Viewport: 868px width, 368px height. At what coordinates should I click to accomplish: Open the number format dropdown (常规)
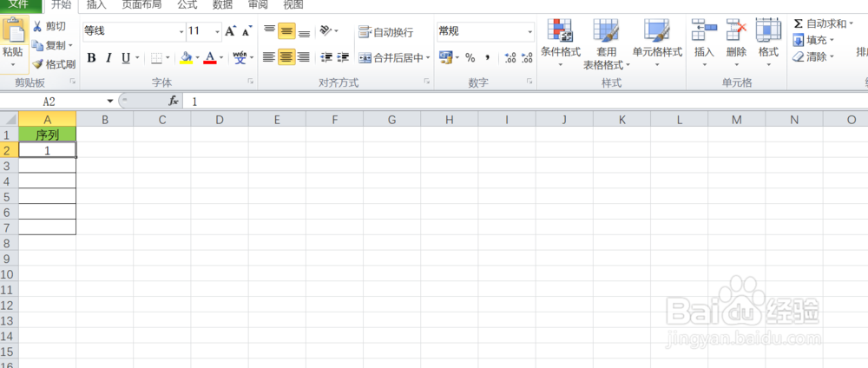[x=529, y=32]
